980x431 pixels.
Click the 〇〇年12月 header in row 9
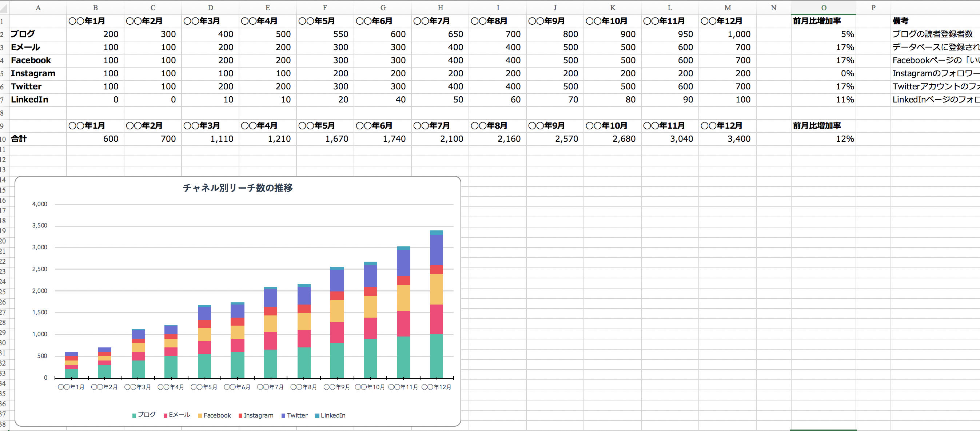click(x=728, y=126)
